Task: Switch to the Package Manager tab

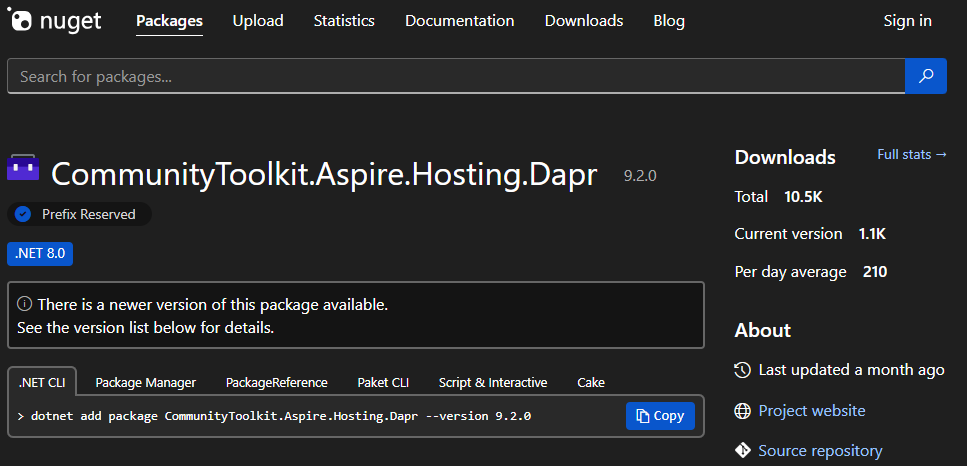Action: (146, 383)
